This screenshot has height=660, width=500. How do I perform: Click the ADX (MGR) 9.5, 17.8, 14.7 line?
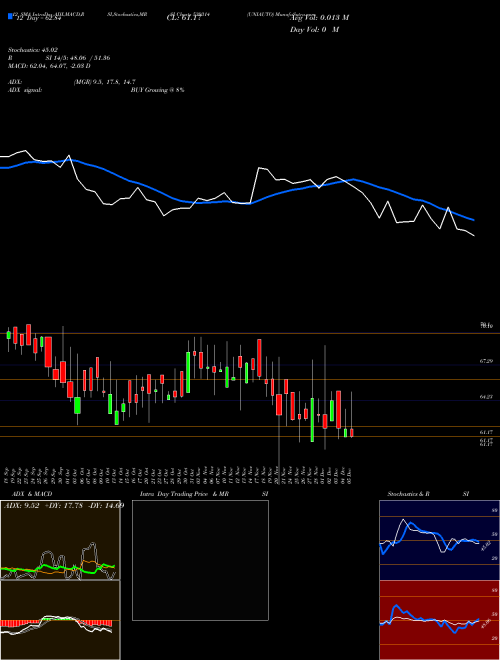72,82
